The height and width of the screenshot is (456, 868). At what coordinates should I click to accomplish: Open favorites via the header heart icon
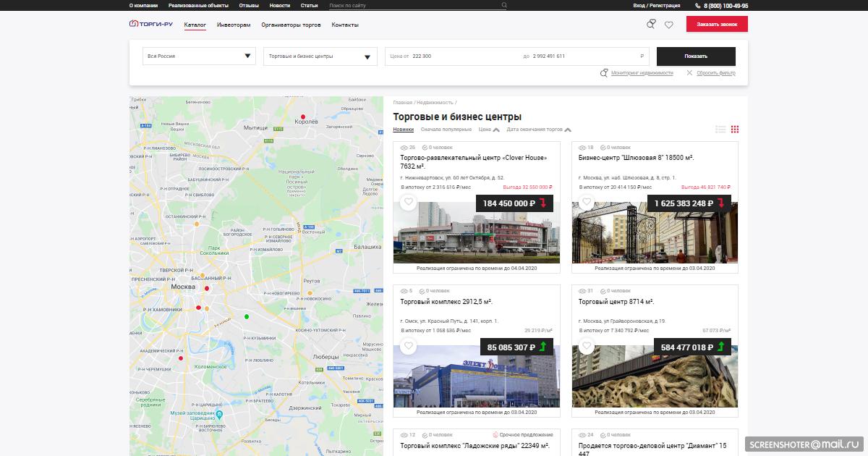click(669, 25)
